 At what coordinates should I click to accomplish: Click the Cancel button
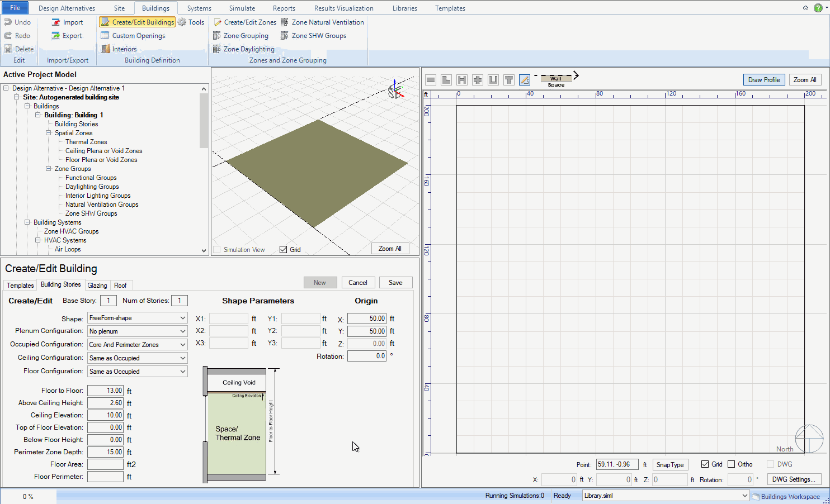358,283
